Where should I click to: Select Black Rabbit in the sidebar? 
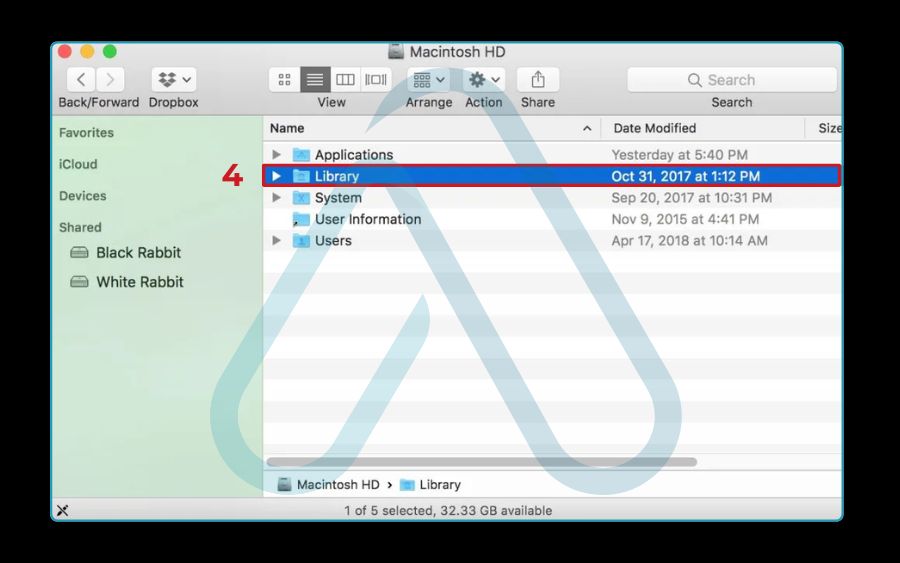tap(139, 253)
